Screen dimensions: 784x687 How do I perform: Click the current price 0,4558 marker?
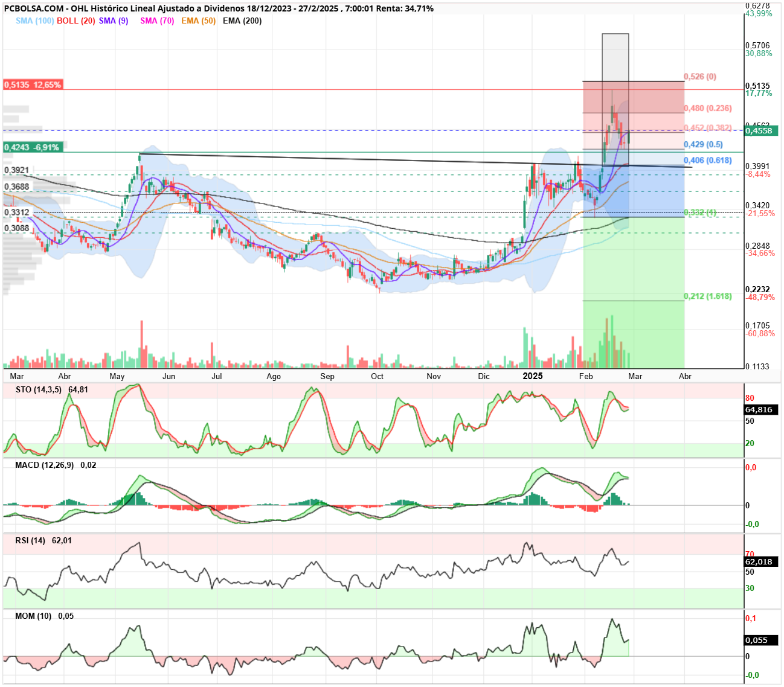coord(762,130)
